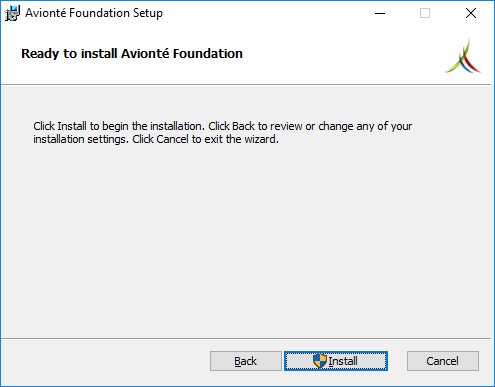Close the setup wizard with the X
The image size is (495, 387).
tap(471, 13)
